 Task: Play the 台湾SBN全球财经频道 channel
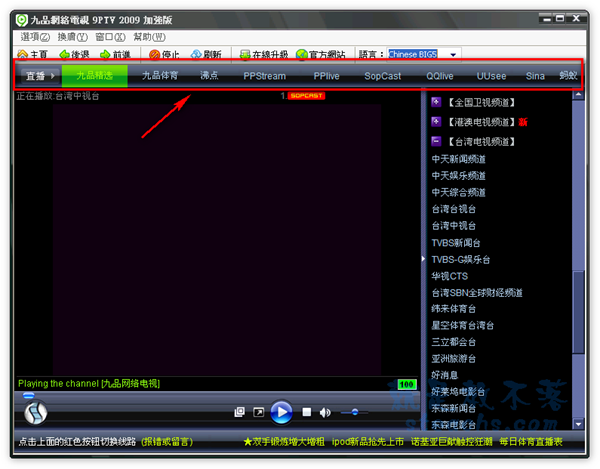[477, 293]
